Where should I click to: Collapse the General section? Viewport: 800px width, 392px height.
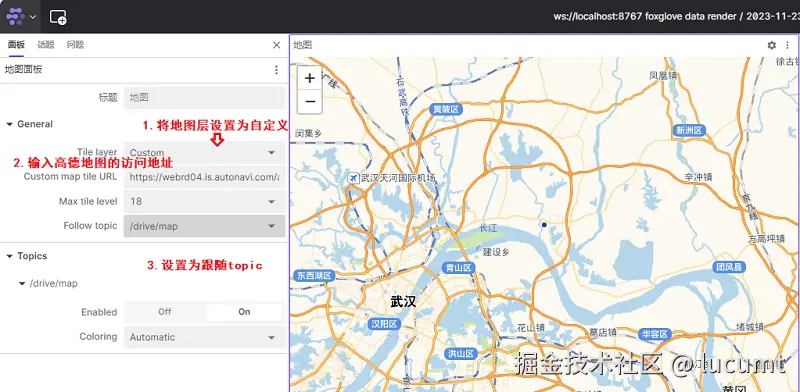point(10,124)
